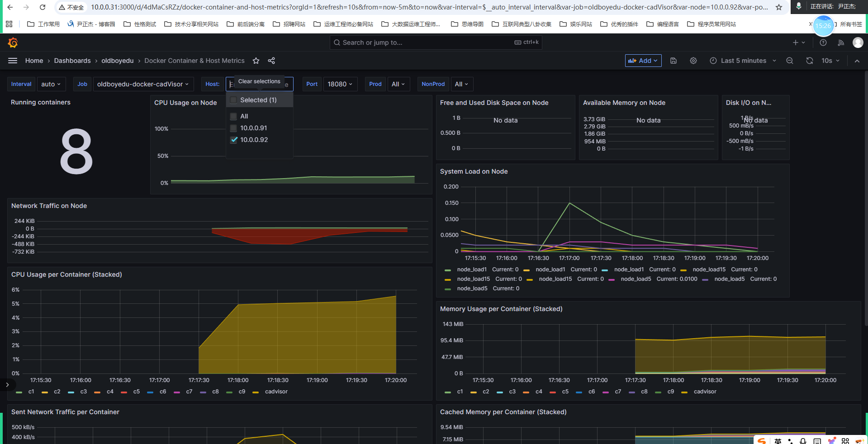
Task: Open the oldboyedu folder breadcrumb
Action: tap(118, 61)
